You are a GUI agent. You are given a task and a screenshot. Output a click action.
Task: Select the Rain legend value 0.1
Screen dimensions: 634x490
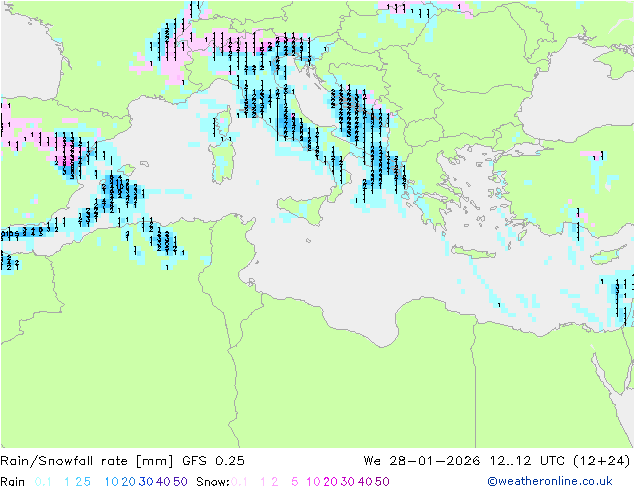coord(43,482)
